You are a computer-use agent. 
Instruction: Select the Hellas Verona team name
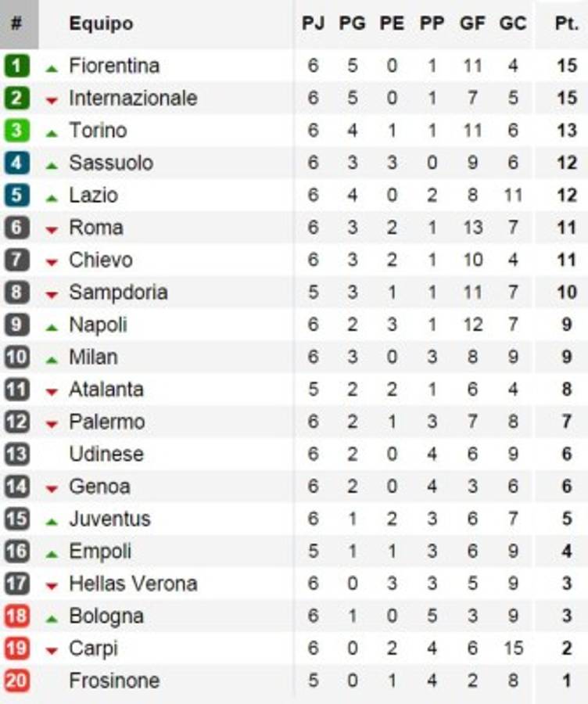[133, 584]
